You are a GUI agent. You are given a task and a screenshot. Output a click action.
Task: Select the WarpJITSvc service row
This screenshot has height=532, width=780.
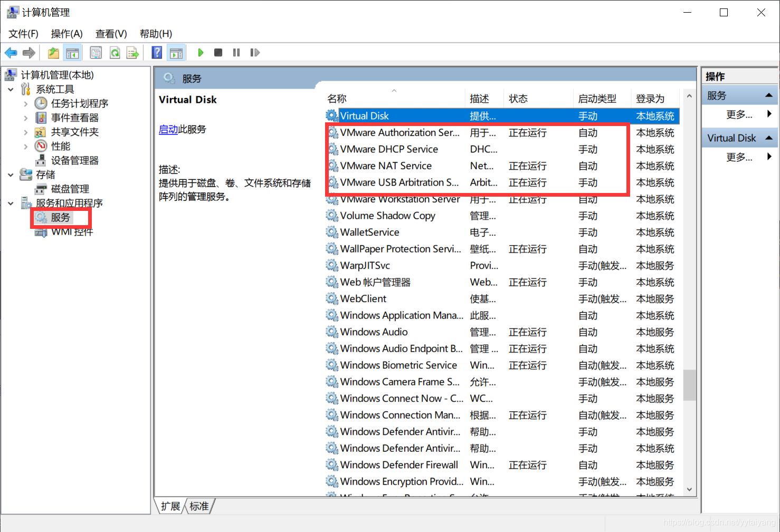tap(502, 266)
